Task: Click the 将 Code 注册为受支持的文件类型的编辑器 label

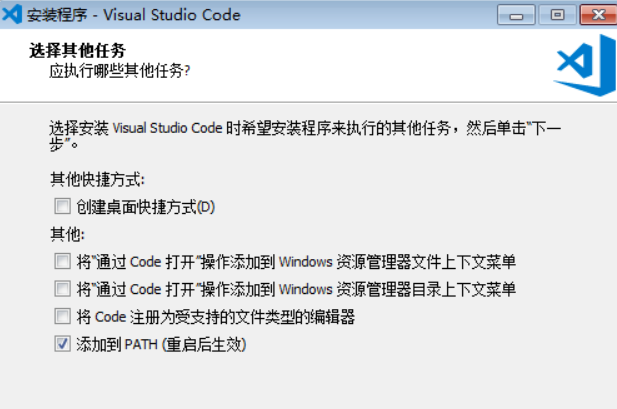Action: coord(215,318)
